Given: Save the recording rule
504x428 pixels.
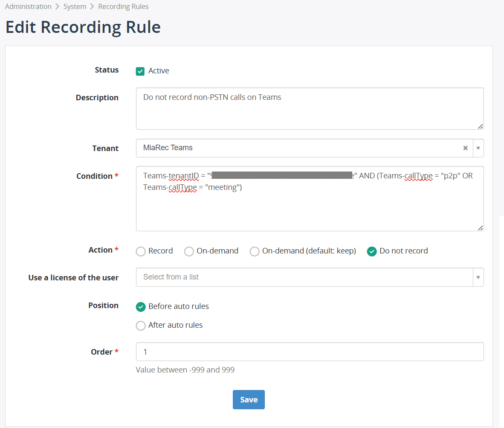Looking at the screenshot, I should [249, 399].
